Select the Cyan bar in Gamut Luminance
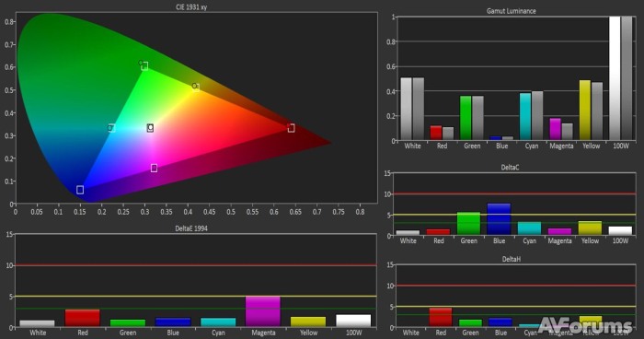 (x=525, y=116)
